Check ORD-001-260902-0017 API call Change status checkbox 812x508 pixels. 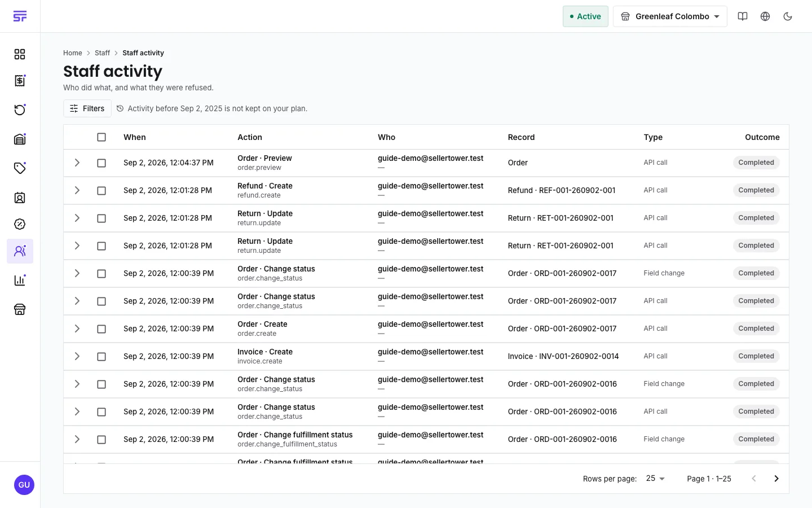point(101,301)
